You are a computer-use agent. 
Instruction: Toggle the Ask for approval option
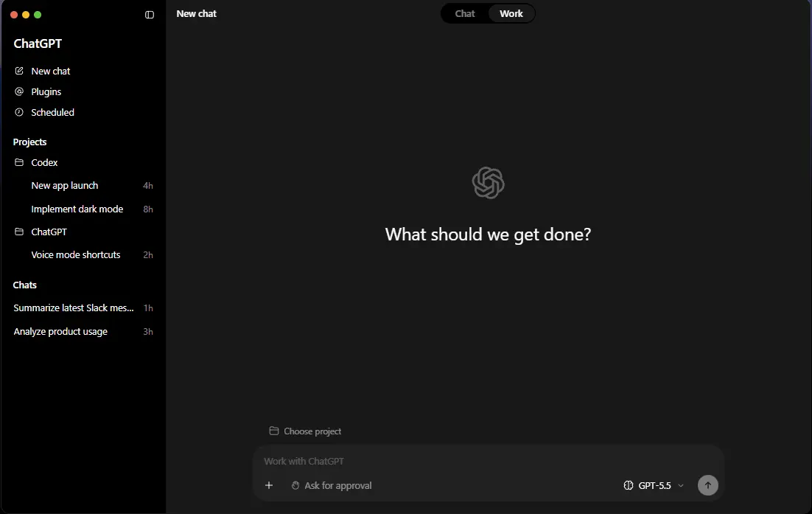point(332,485)
